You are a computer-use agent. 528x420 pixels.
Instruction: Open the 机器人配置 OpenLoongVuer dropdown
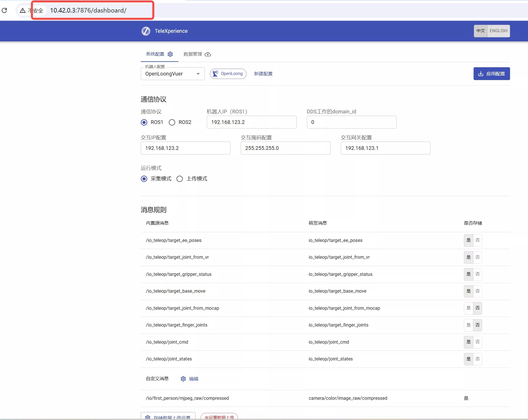173,74
